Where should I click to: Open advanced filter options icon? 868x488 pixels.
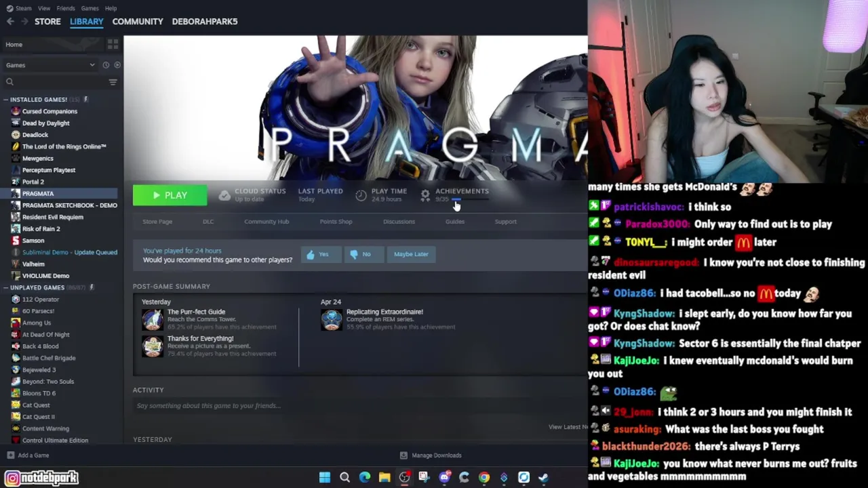[113, 82]
